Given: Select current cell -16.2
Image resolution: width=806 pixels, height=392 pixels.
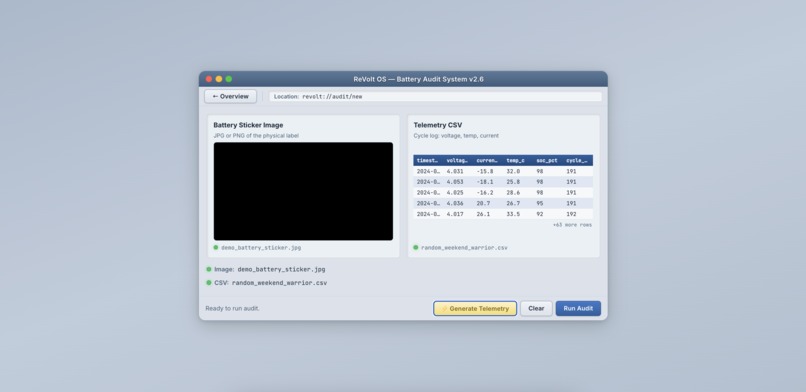Looking at the screenshot, I should point(485,193).
